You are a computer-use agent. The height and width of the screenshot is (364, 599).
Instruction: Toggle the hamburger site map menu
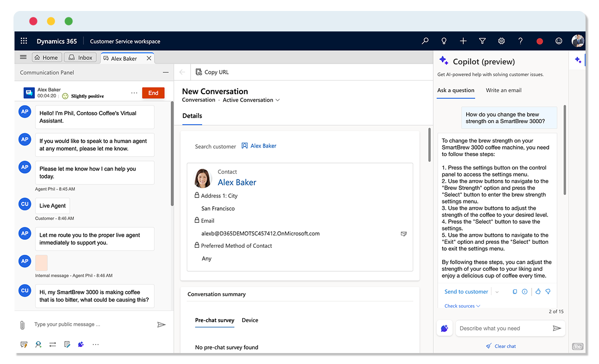pyautogui.click(x=23, y=57)
